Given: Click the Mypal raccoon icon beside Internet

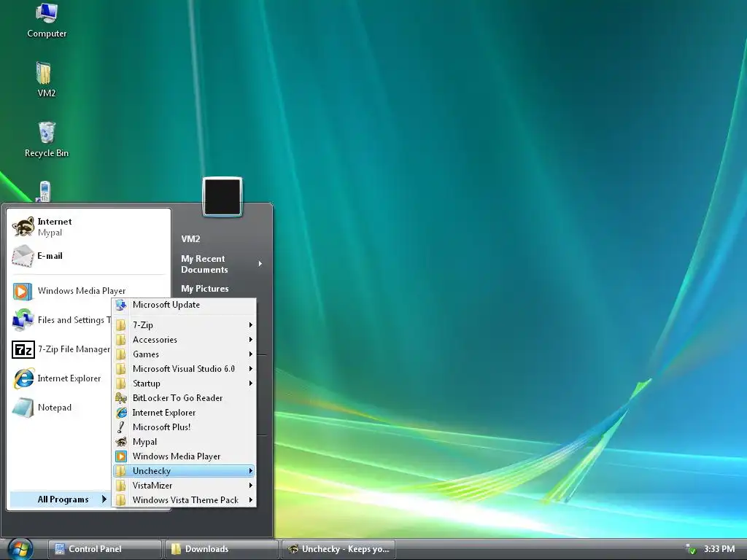Looking at the screenshot, I should 23,226.
